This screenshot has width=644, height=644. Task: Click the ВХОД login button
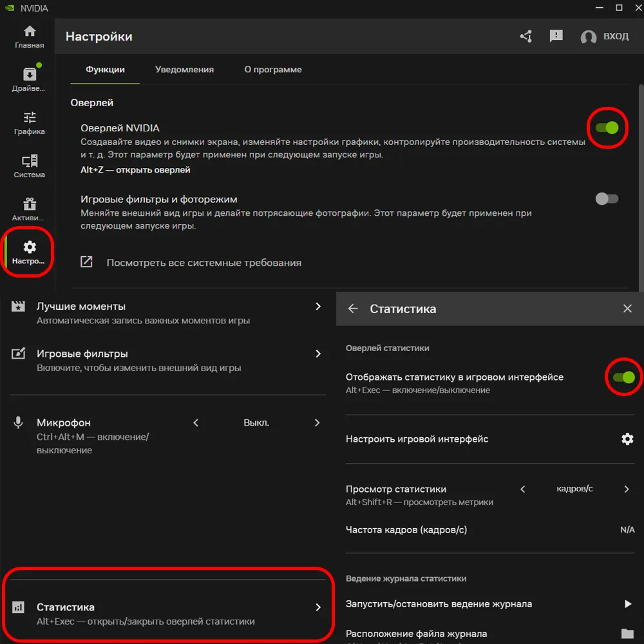(x=616, y=36)
